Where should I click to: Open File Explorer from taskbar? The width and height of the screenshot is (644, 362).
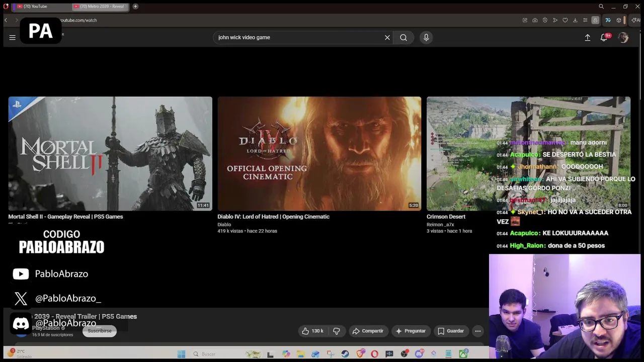[x=300, y=354]
